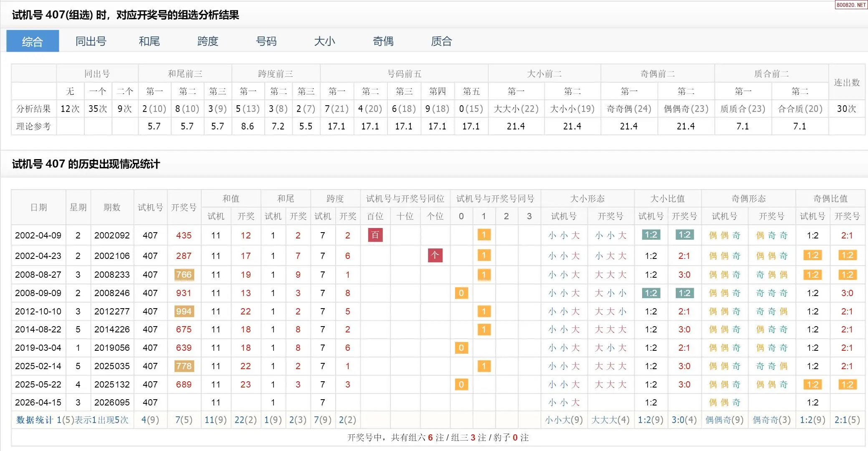Image resolution: width=868 pixels, height=451 pixels.
Task: Select the 跨度 tab
Action: (208, 41)
